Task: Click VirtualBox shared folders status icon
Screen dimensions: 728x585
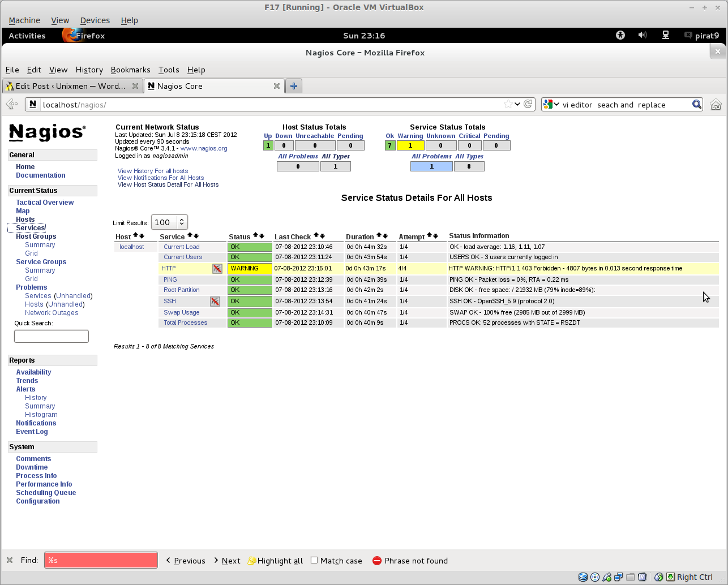Action: (x=630, y=577)
